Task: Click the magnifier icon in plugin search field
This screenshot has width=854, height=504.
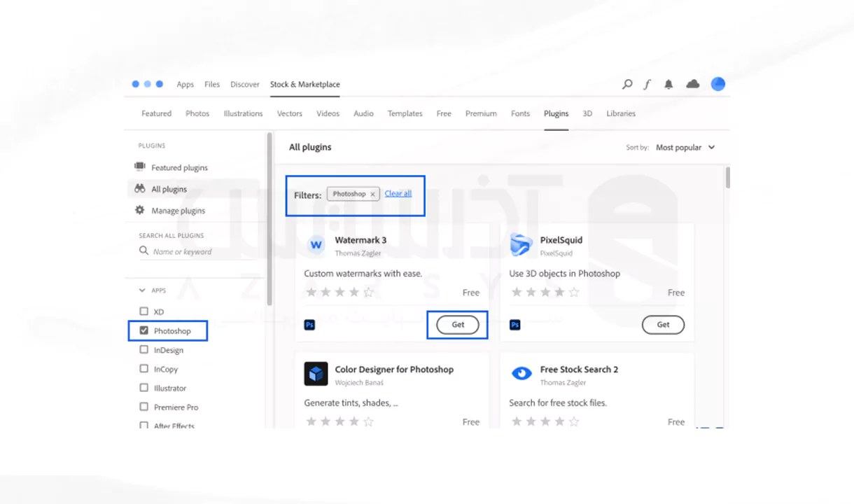Action: (143, 251)
